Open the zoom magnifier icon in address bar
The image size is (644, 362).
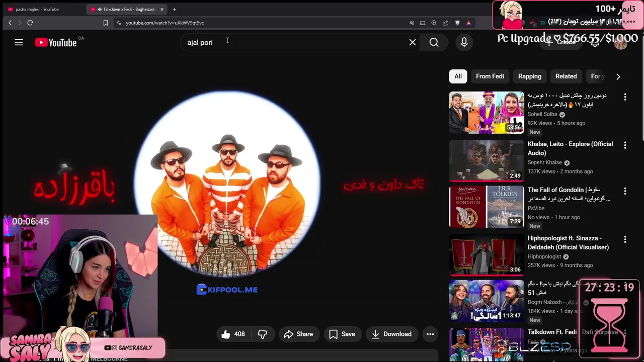[434, 23]
